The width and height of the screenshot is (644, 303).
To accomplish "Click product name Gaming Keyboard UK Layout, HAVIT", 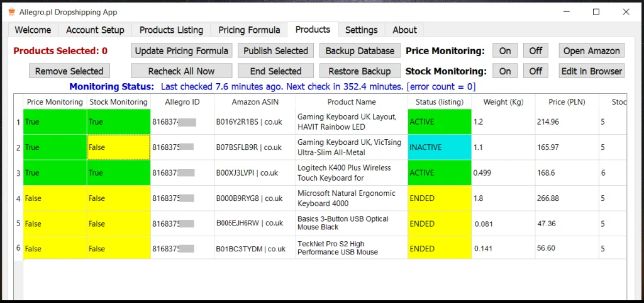I will (x=352, y=122).
